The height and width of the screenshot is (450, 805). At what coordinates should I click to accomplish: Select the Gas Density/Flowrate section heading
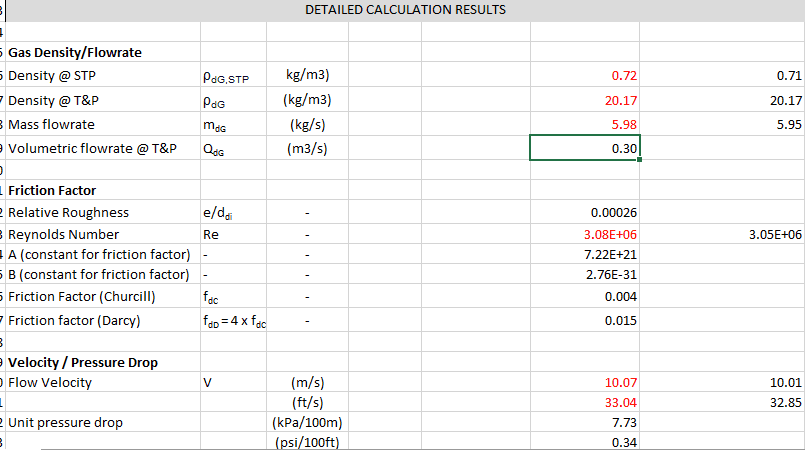click(x=75, y=52)
